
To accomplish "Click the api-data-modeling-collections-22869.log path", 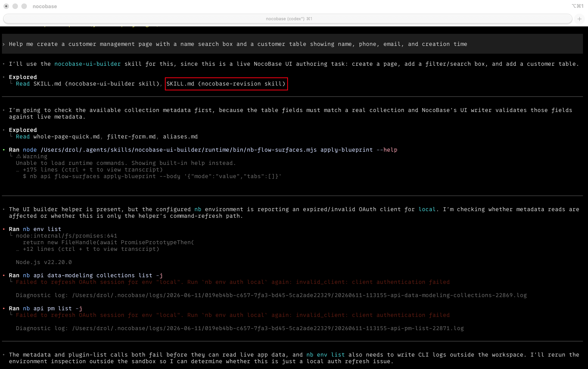I will [x=299, y=295].
